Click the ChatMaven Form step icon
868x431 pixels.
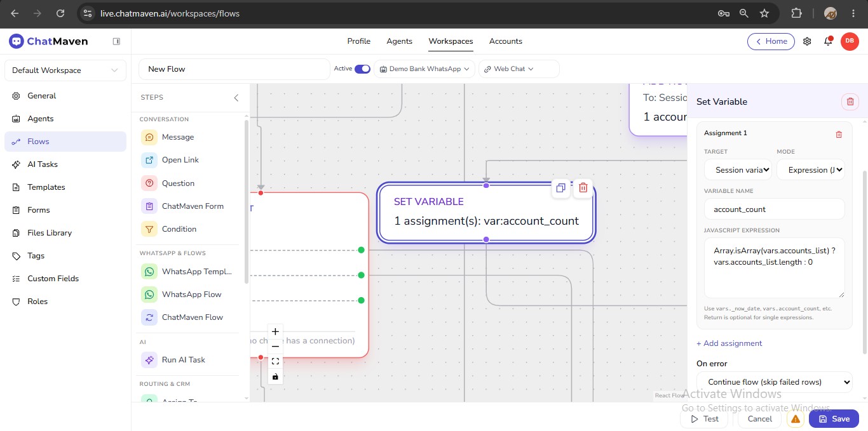coord(149,206)
